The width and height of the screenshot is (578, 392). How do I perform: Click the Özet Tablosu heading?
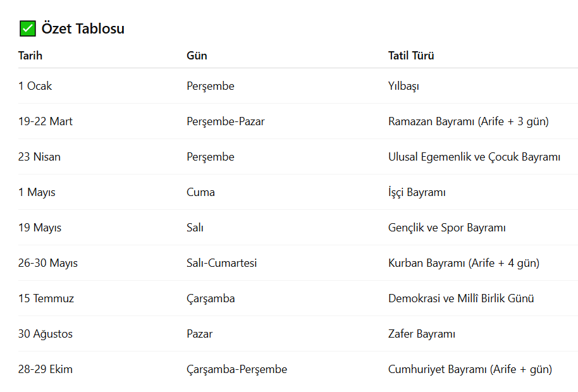(83, 28)
